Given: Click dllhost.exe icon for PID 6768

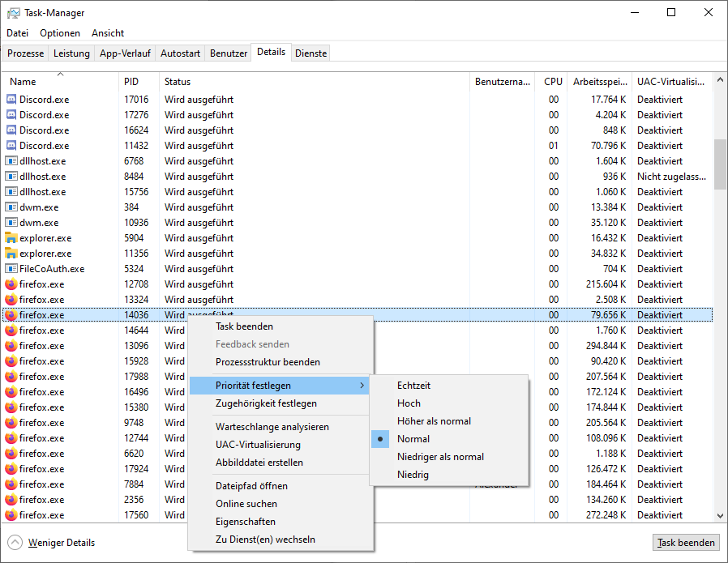Looking at the screenshot, I should tap(11, 161).
